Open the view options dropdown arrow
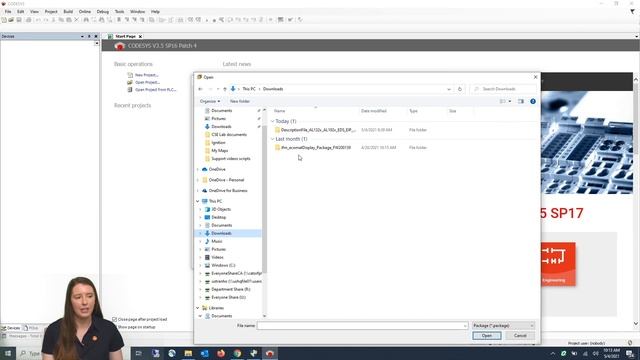This screenshot has height=360, width=640. tap(509, 101)
